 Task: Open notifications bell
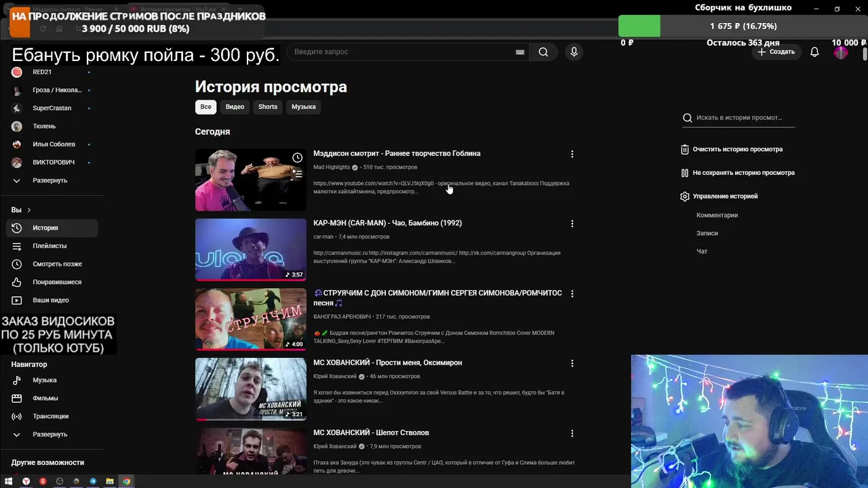click(814, 52)
